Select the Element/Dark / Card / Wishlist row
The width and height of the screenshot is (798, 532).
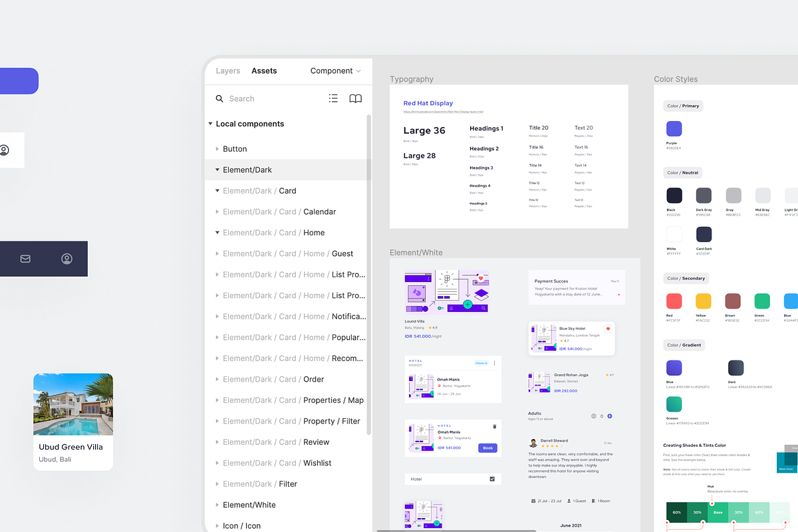[x=289, y=463]
